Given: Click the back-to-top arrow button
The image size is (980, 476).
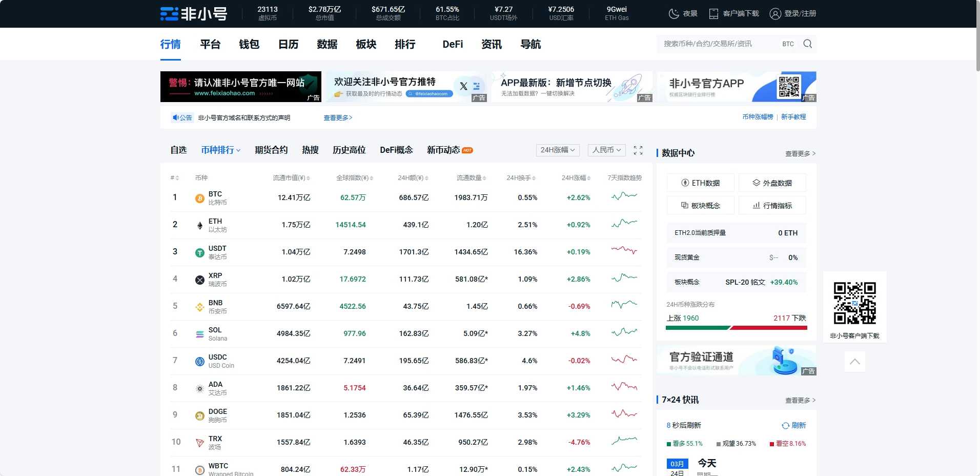Looking at the screenshot, I should pos(854,362).
